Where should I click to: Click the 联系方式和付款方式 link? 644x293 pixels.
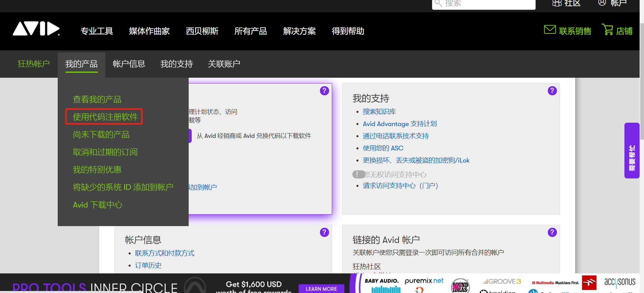(165, 253)
